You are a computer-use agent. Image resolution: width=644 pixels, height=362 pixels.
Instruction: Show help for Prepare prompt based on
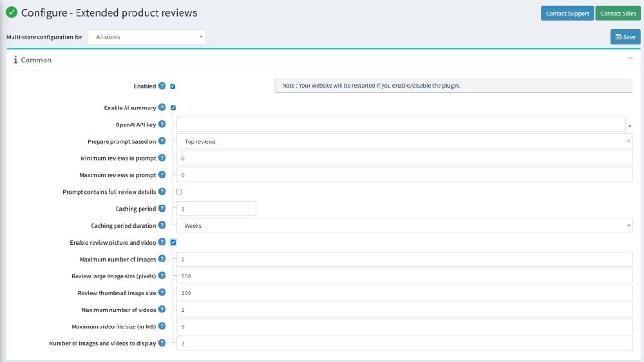(162, 140)
